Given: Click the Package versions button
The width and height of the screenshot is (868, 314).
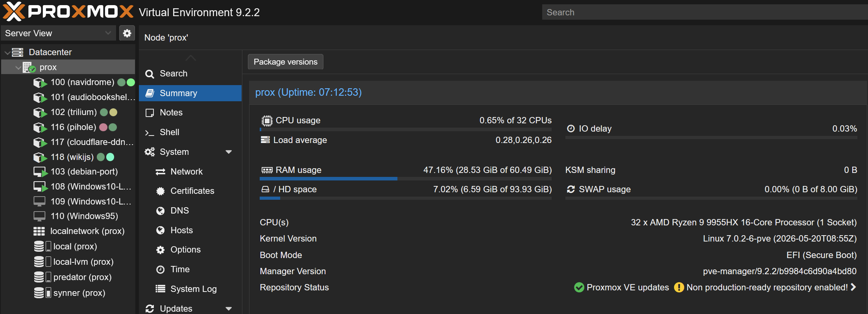Looking at the screenshot, I should (285, 62).
